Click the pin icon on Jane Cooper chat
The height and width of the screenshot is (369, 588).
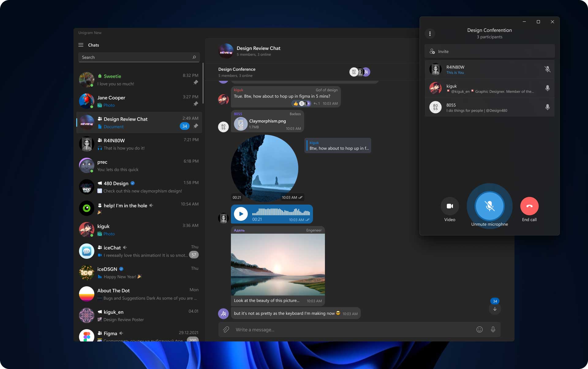[196, 104]
